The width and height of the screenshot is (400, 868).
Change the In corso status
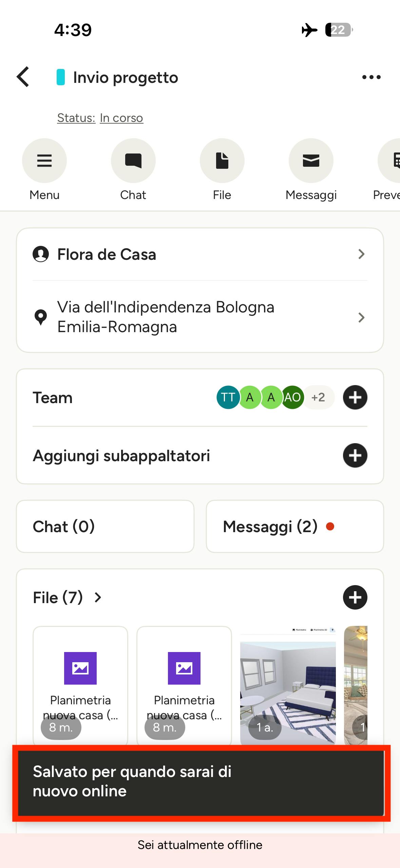pyautogui.click(x=121, y=118)
